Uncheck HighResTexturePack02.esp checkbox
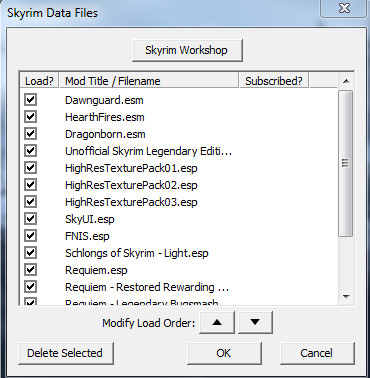This screenshot has width=370, height=378. coord(30,185)
